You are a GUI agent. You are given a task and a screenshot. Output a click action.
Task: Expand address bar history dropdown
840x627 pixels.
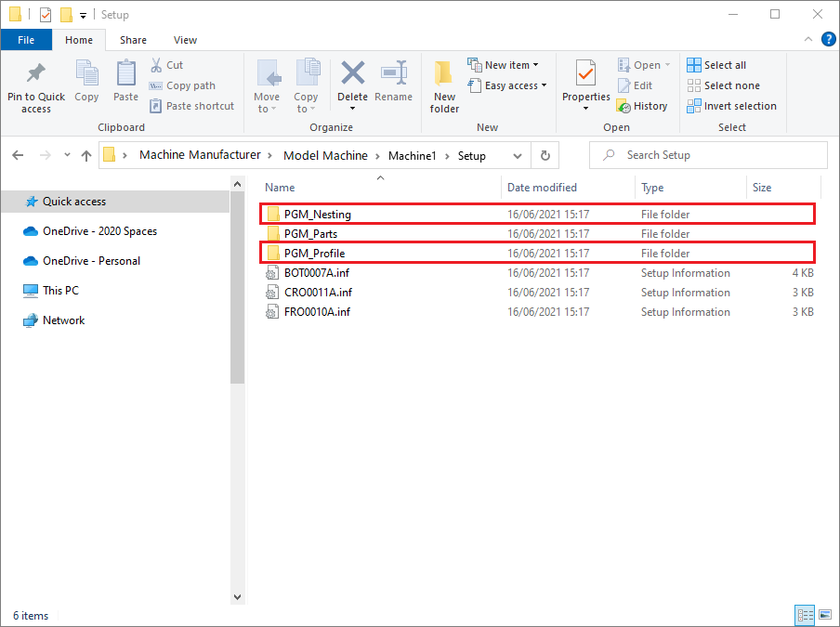point(518,156)
